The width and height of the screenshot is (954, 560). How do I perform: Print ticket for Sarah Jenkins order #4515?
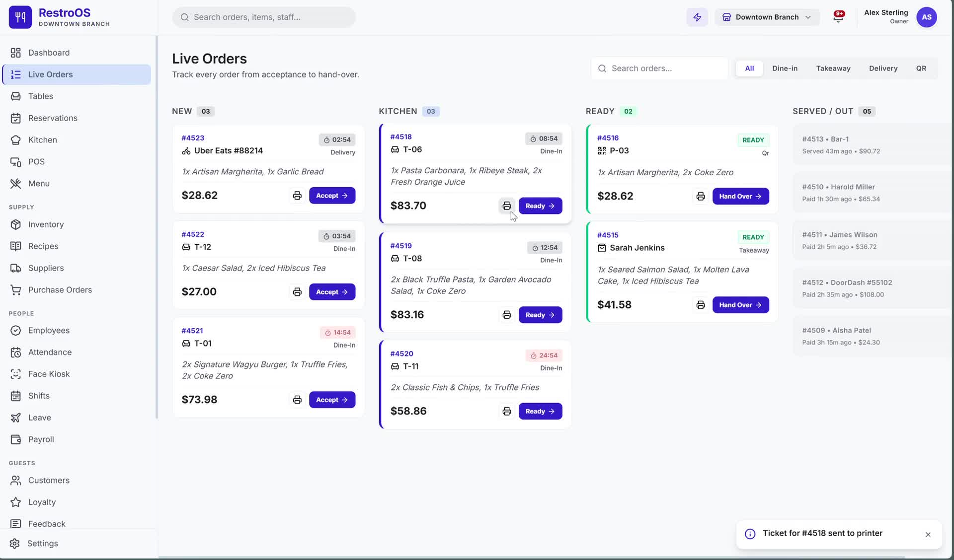pyautogui.click(x=700, y=305)
